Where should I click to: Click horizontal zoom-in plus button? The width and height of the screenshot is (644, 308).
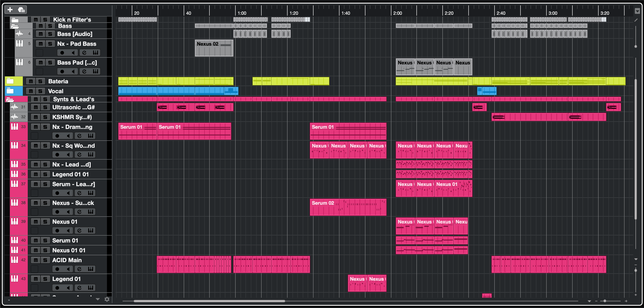point(626,301)
